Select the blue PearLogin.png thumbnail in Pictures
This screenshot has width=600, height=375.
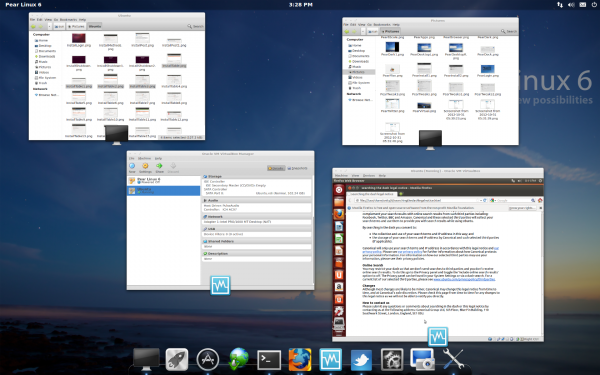point(487,70)
